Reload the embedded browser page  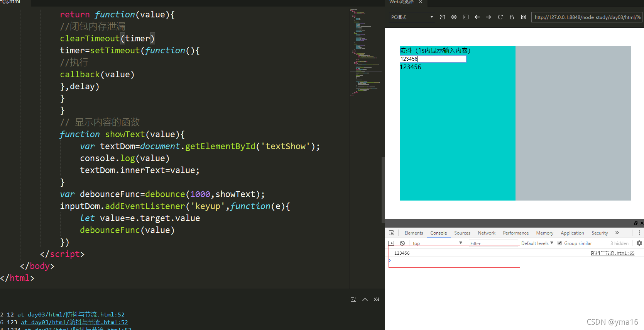[x=500, y=17]
